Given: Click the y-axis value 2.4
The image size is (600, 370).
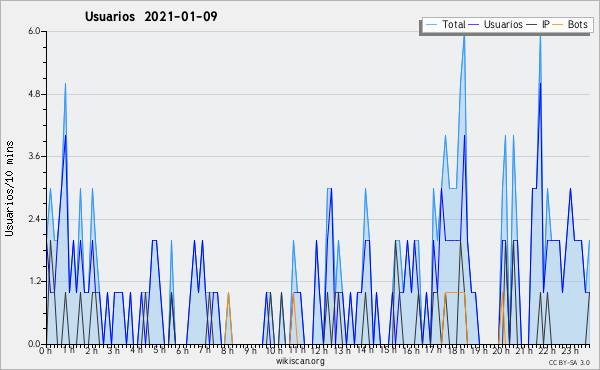Looking at the screenshot, I should pos(34,219).
